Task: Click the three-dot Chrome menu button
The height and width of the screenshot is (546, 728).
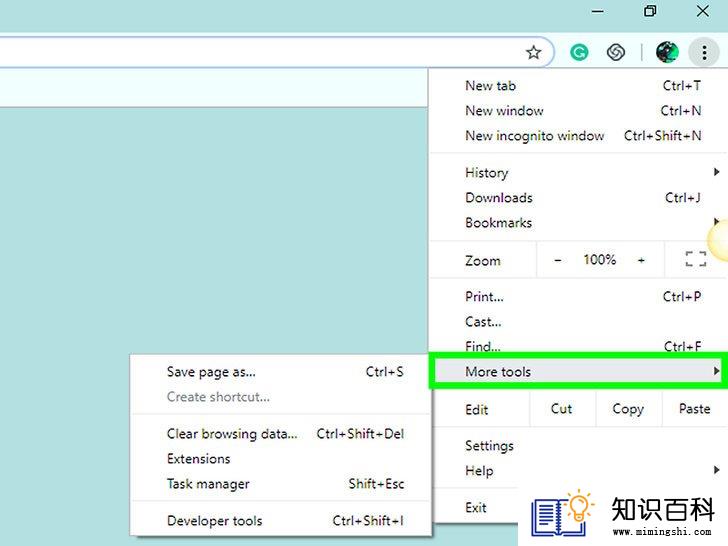Action: click(x=704, y=52)
